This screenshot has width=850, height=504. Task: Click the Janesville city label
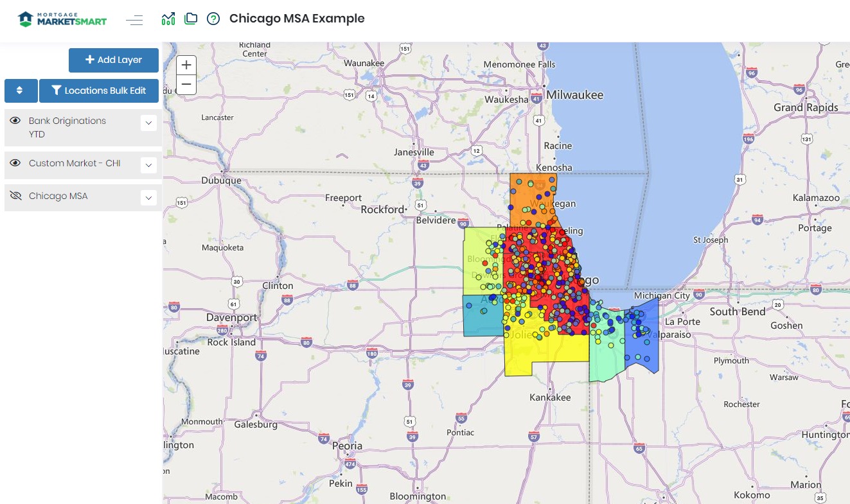click(414, 152)
